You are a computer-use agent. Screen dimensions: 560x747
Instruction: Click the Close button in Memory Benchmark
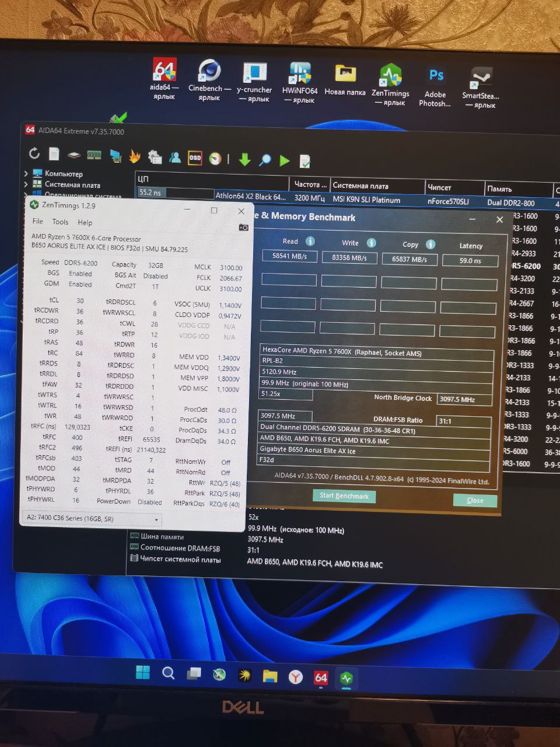pos(475,500)
